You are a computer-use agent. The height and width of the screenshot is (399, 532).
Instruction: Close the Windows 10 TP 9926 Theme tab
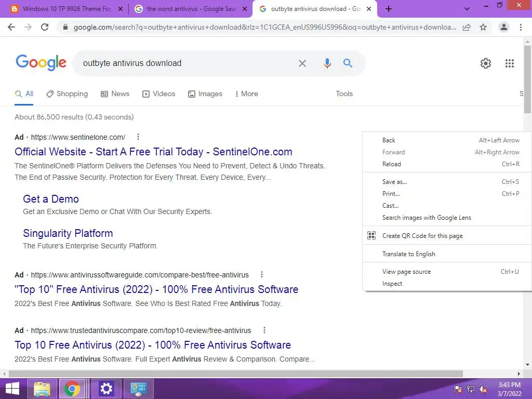click(121, 9)
